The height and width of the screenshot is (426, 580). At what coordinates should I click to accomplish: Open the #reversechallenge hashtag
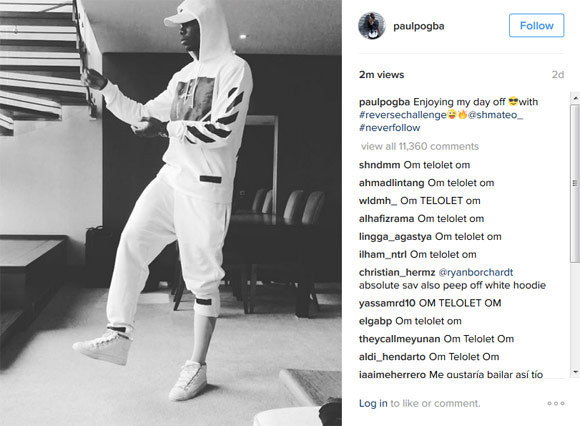point(402,115)
